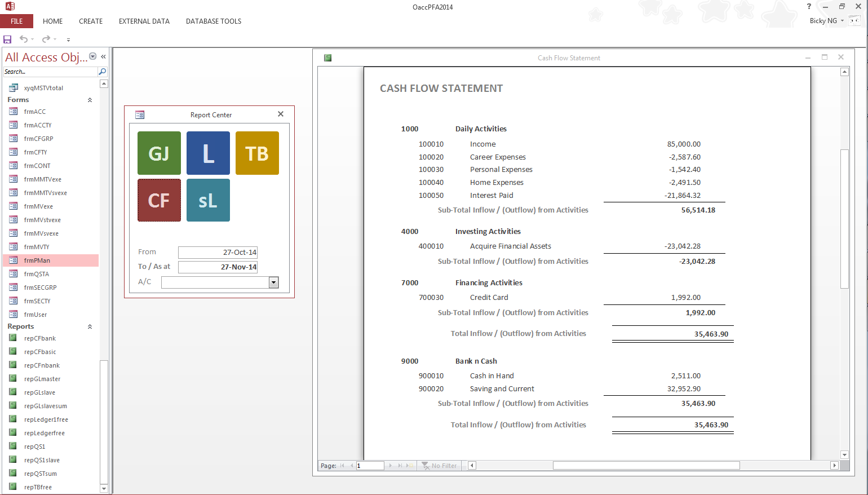Open the FILE tab
Screen dimensions: 868x495
17,21
